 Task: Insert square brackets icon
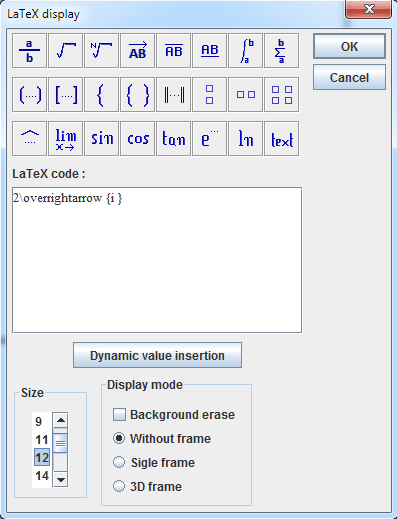click(x=65, y=95)
